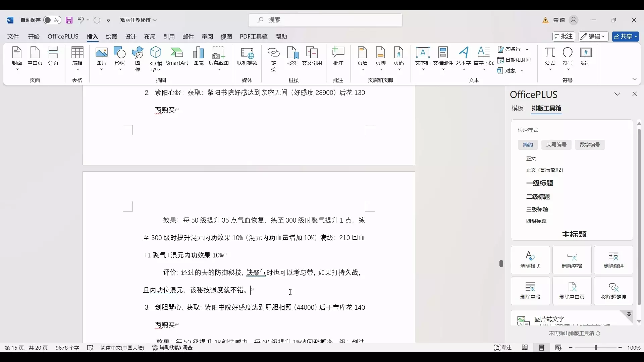The width and height of the screenshot is (644, 362).
Task: Insert 联机视频 online video
Action: coord(247,56)
